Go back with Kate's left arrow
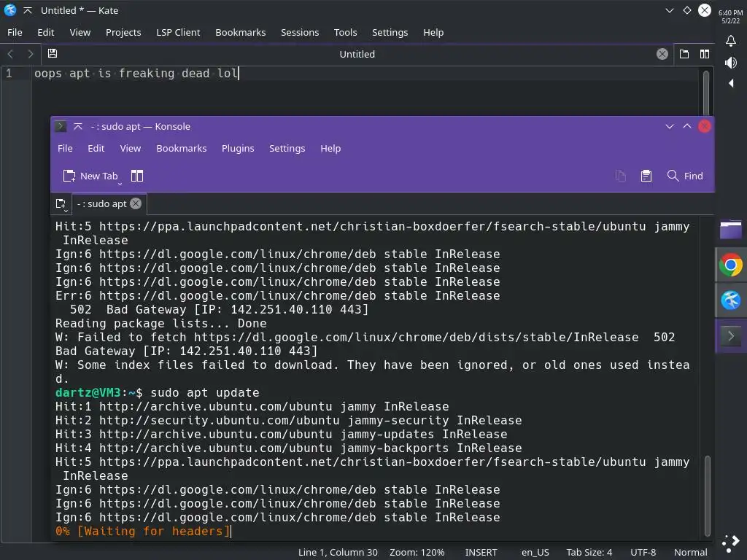Screen dimensions: 747x560 10,54
